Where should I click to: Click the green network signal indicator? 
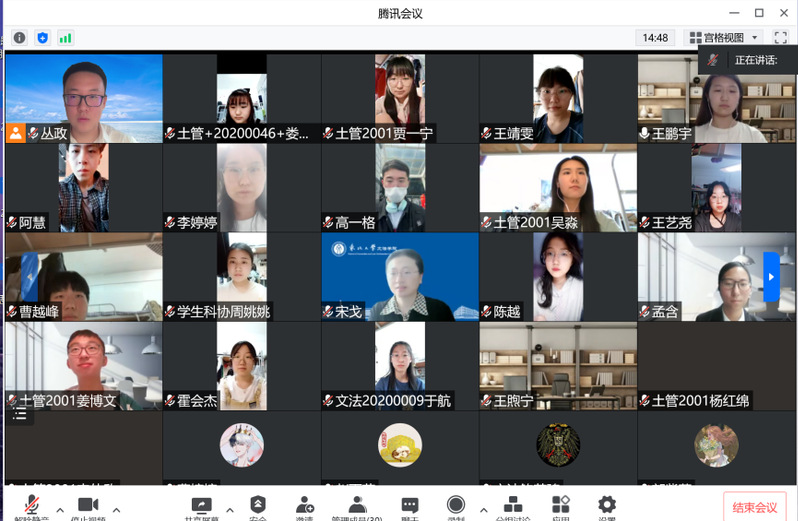pyautogui.click(x=66, y=38)
